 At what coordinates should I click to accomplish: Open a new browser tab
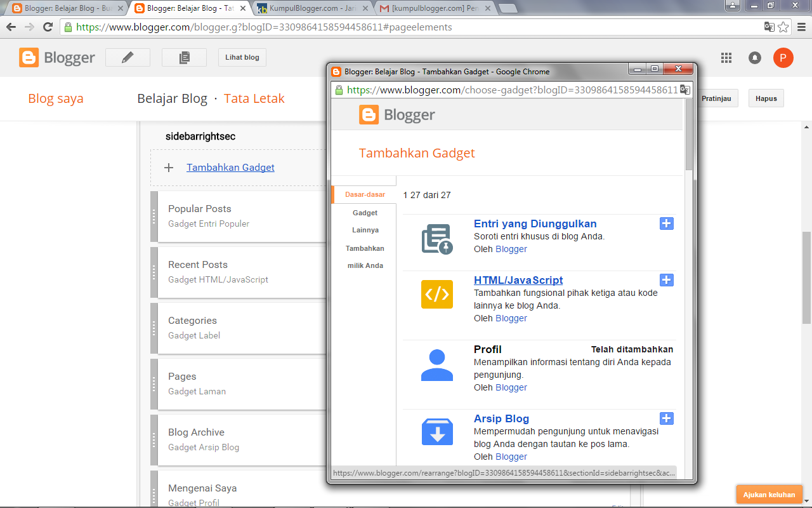tap(507, 9)
